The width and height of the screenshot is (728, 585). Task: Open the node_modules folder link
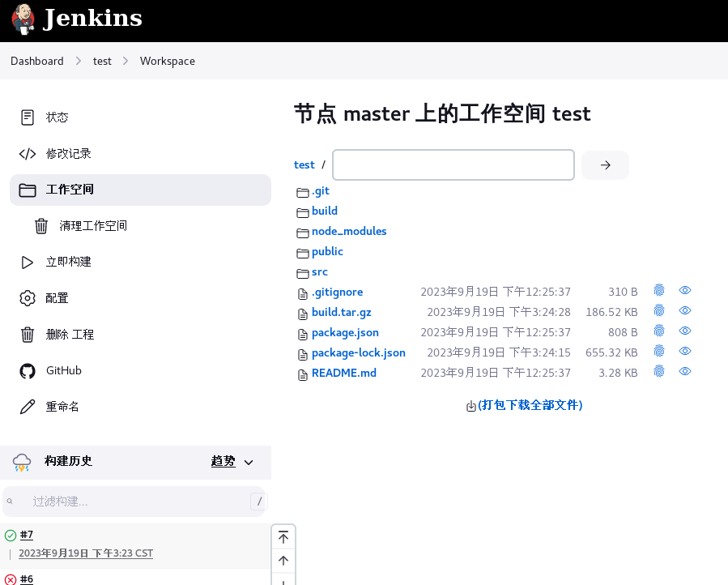click(x=349, y=231)
